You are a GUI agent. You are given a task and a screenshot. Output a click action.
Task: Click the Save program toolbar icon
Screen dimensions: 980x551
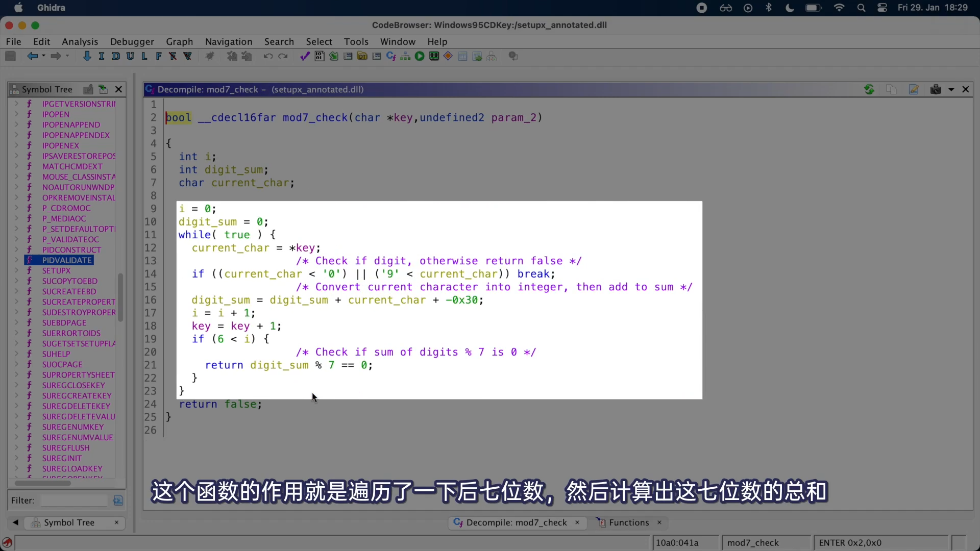pyautogui.click(x=11, y=56)
